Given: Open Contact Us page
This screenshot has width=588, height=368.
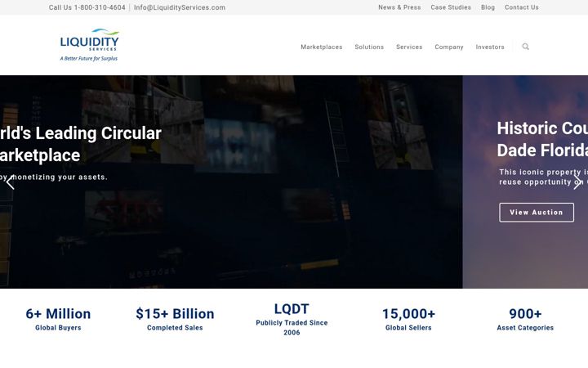Looking at the screenshot, I should point(522,7).
